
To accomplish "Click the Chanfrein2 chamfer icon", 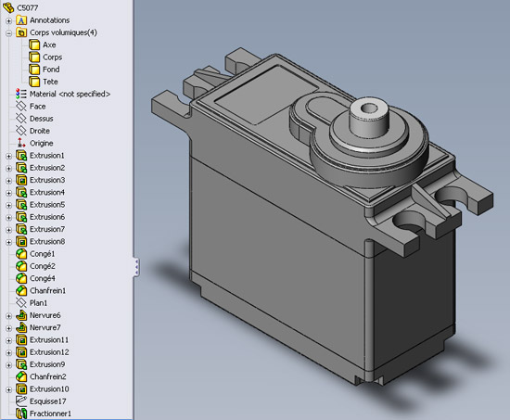I will coord(21,376).
